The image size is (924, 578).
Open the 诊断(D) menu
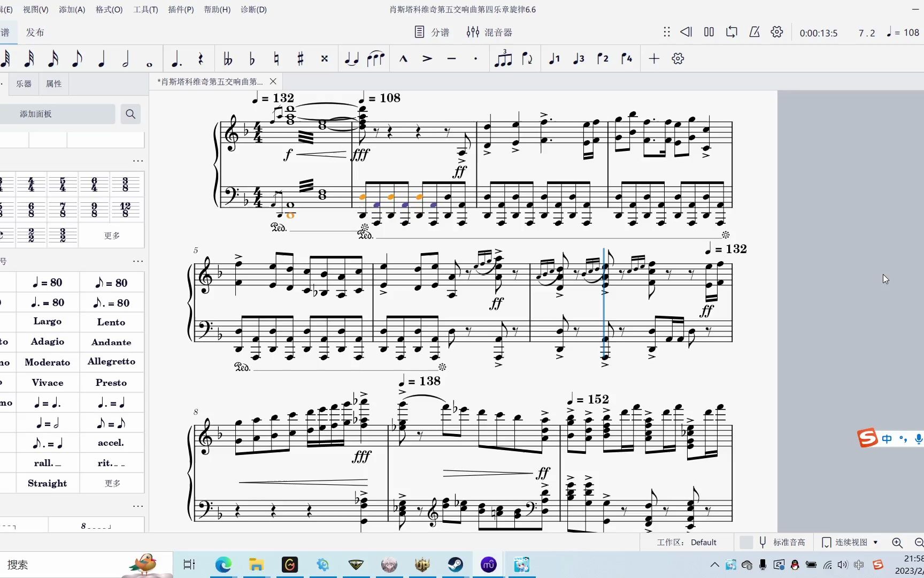coord(253,10)
